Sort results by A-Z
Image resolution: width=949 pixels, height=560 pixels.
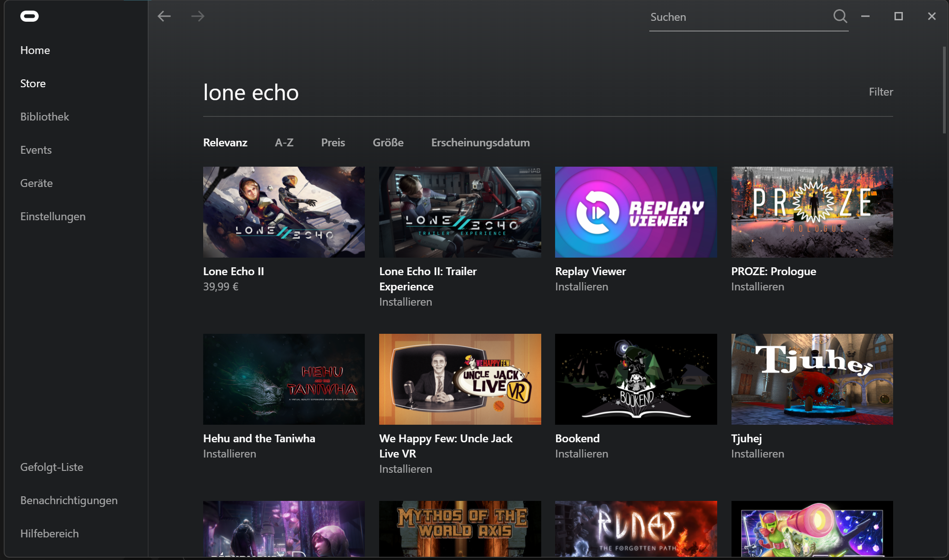click(284, 143)
